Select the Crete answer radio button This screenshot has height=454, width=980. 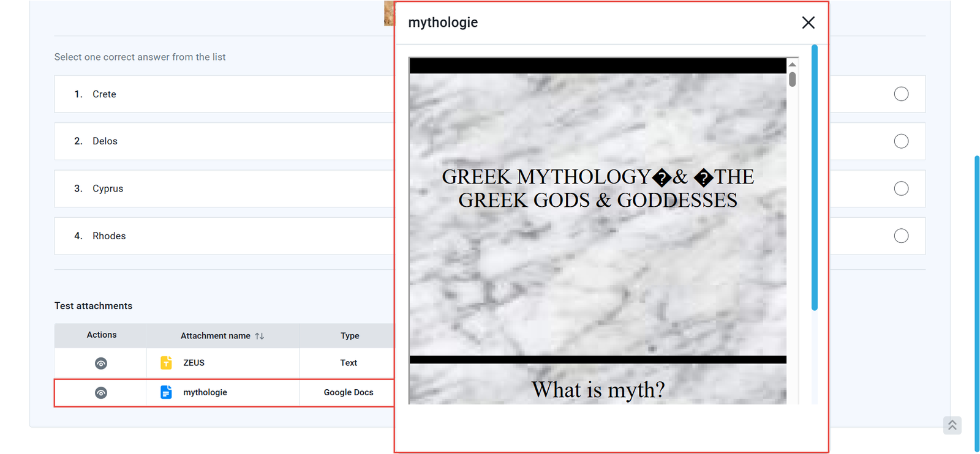tap(901, 94)
